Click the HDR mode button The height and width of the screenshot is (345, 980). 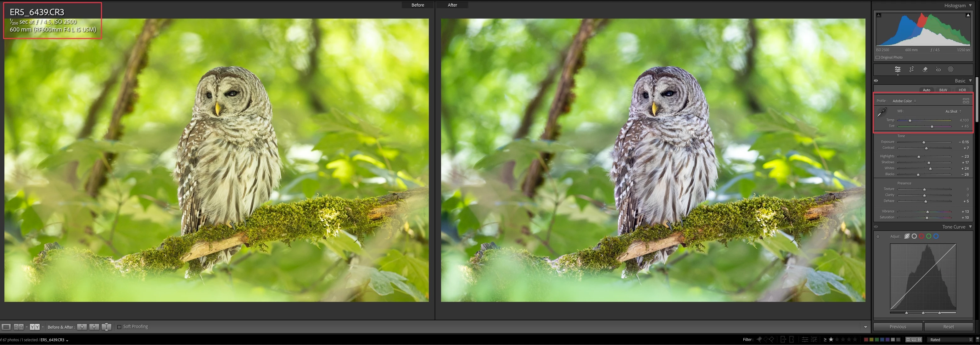pos(962,90)
